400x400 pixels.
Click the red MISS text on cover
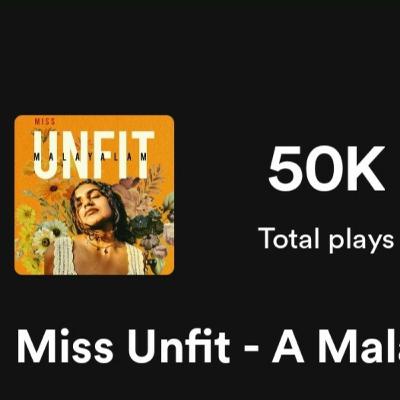[x=45, y=121]
